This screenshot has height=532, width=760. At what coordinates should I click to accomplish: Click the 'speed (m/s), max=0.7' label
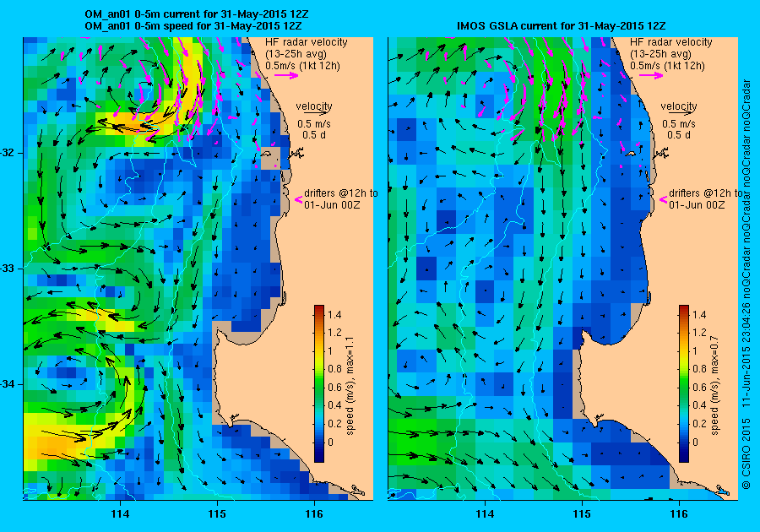(715, 386)
